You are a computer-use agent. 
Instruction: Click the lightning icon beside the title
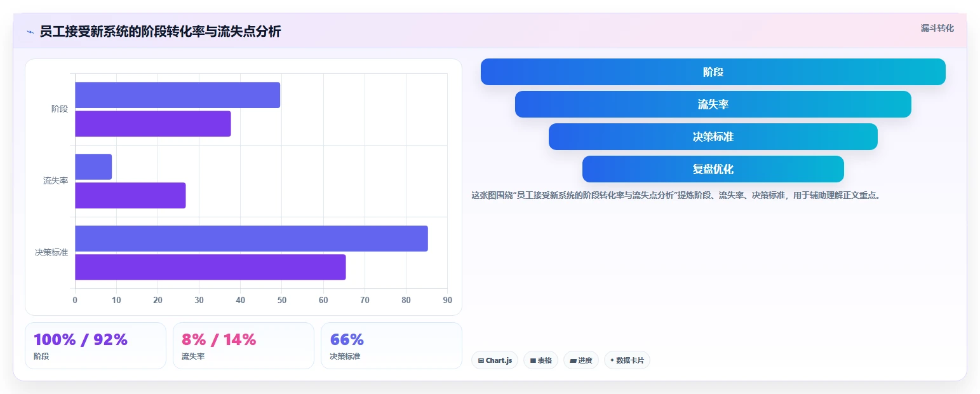pos(30,32)
